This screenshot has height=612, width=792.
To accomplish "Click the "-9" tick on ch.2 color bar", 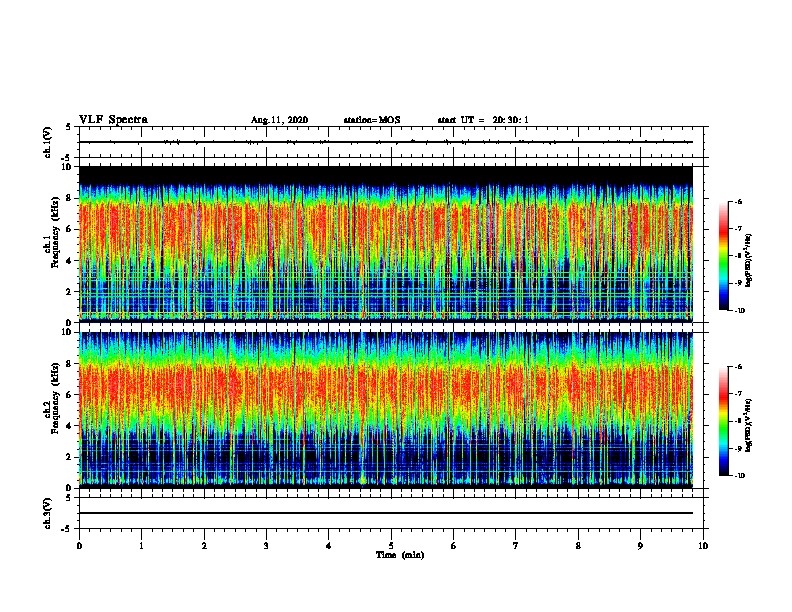I will click(x=737, y=448).
